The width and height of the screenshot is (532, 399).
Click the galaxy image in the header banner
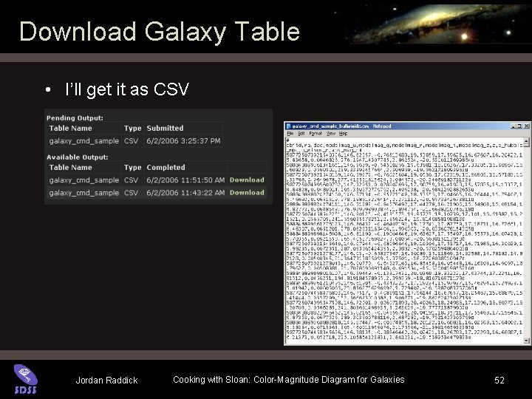pos(437,24)
